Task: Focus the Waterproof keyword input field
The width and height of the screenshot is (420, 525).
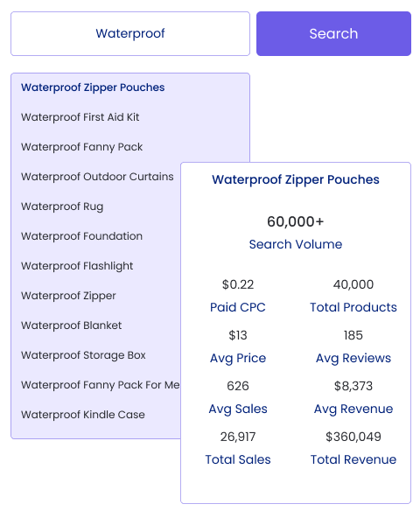Action: click(130, 33)
